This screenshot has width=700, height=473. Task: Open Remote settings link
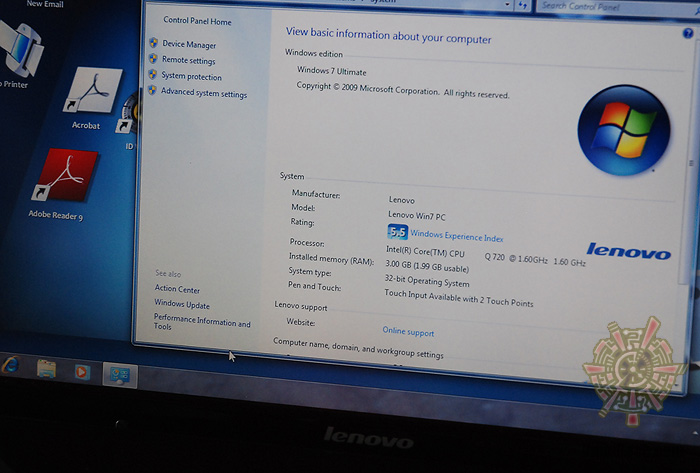coord(188,60)
